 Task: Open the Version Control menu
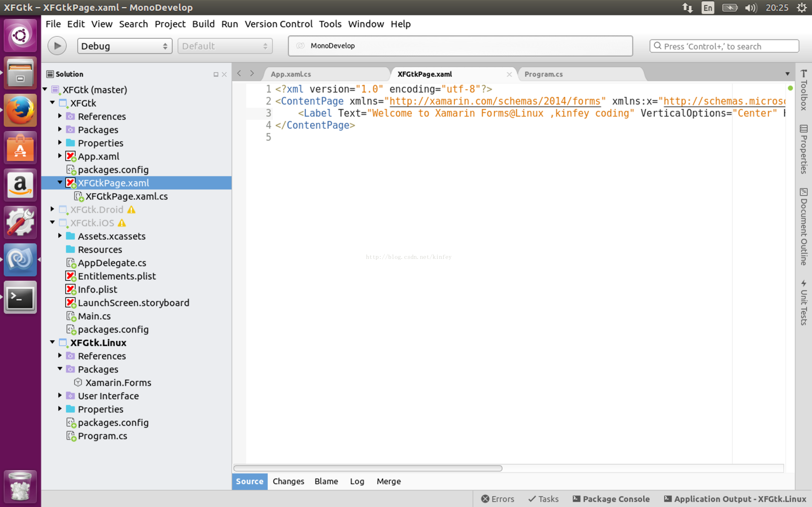point(278,24)
